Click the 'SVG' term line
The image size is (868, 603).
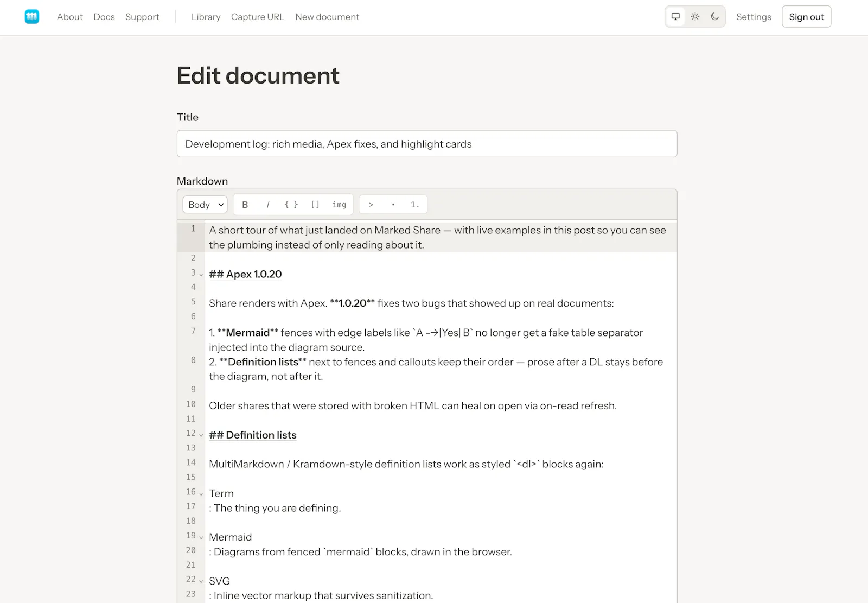[x=220, y=581]
